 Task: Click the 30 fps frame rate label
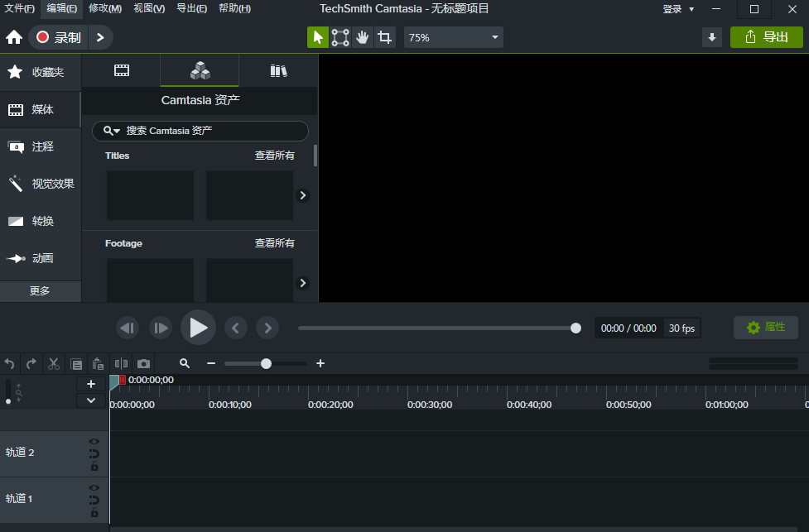(x=681, y=328)
